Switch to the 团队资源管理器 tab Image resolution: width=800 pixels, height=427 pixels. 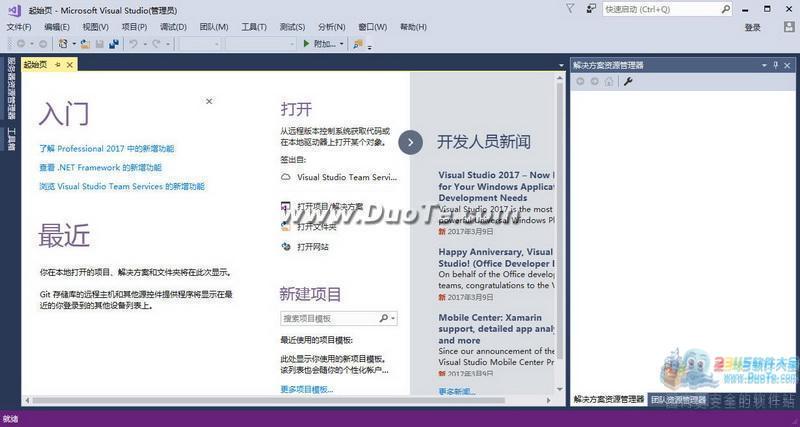pos(679,399)
